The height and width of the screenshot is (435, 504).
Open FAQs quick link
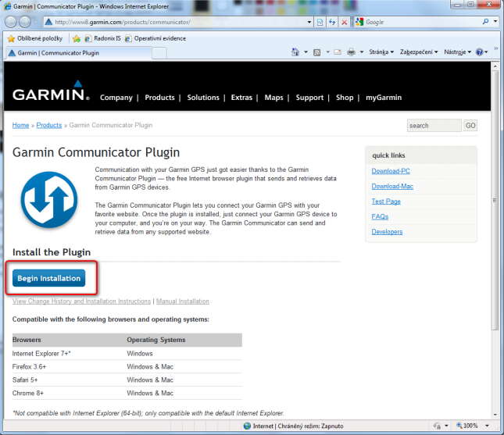pyautogui.click(x=380, y=216)
